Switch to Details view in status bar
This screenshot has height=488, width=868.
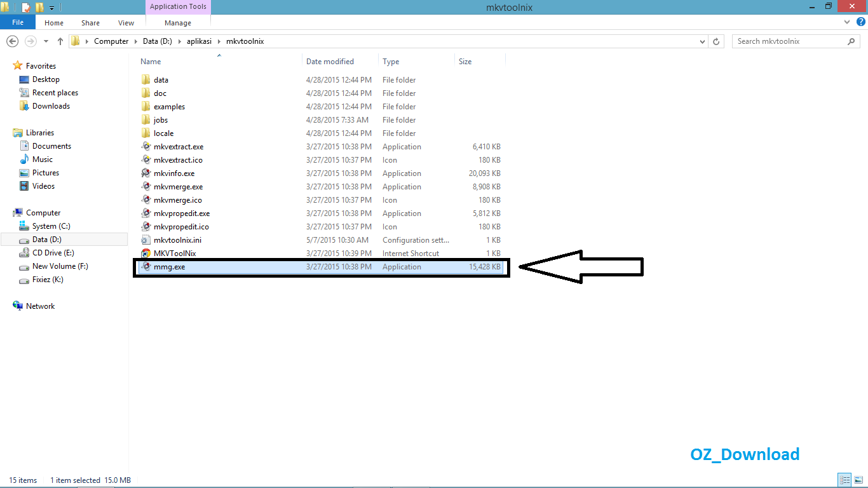pos(844,480)
